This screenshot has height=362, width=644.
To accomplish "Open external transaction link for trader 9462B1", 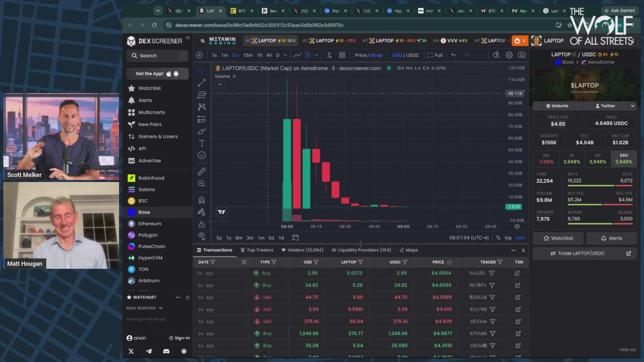I will pyautogui.click(x=517, y=273).
